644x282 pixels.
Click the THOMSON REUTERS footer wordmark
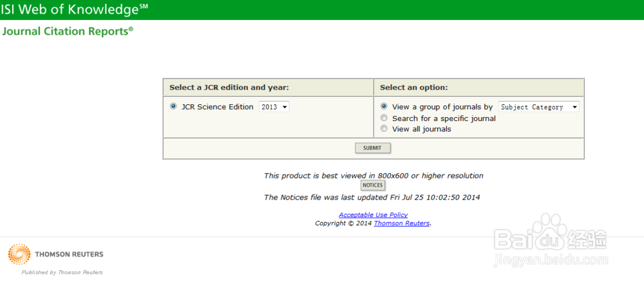tap(69, 254)
